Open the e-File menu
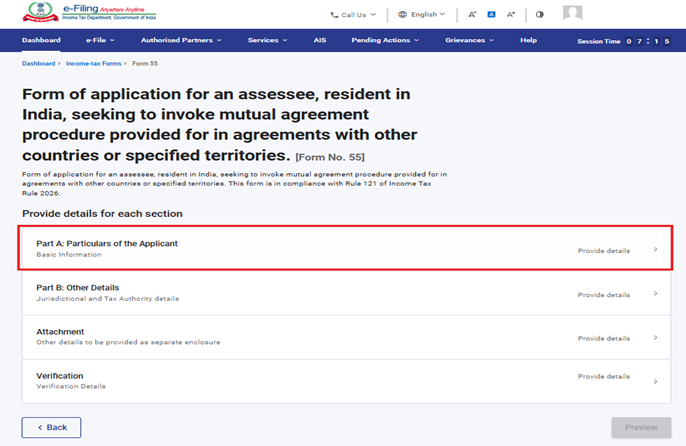Screen dimensions: 686x446 (x=100, y=41)
